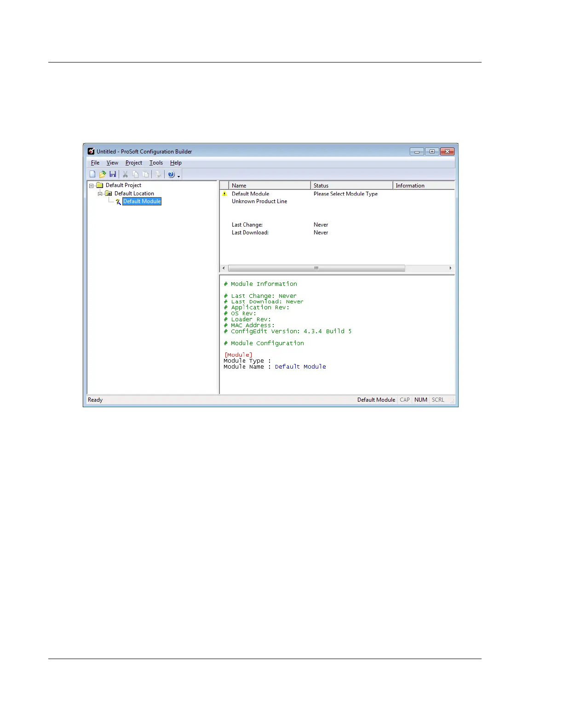
Task: Click the New file toolbar icon
Action: (x=92, y=174)
